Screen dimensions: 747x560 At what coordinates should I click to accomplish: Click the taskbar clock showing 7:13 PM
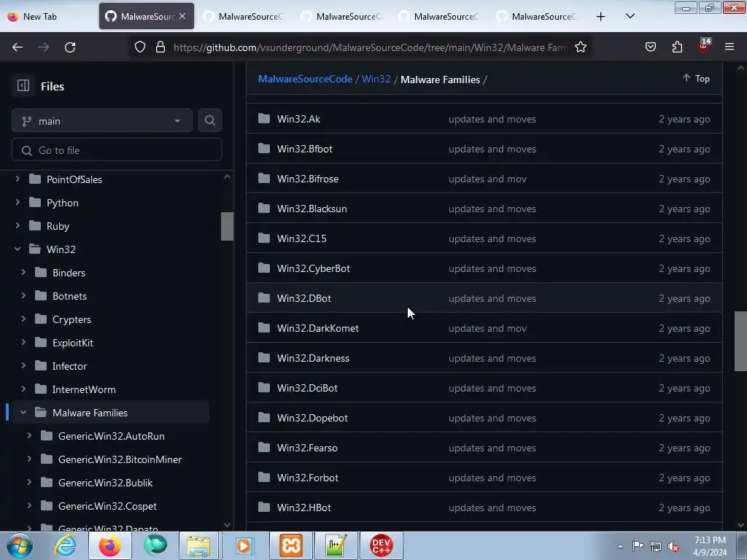pos(710,546)
